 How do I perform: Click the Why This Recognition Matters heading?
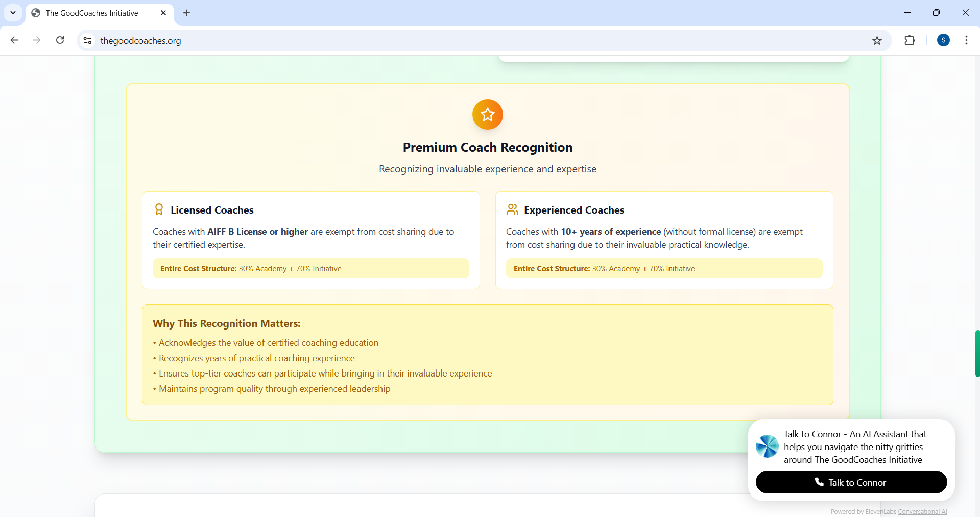pos(226,323)
